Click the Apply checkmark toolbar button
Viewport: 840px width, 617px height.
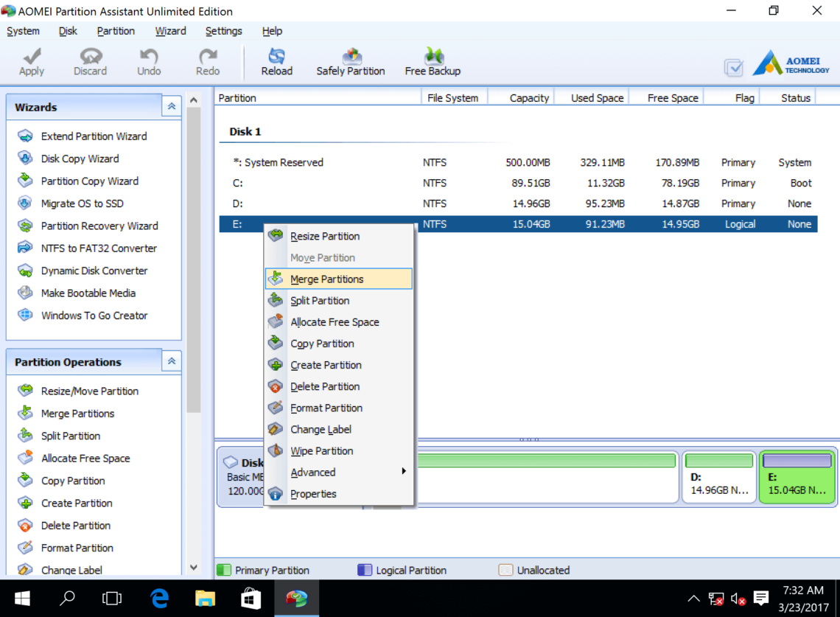point(32,62)
